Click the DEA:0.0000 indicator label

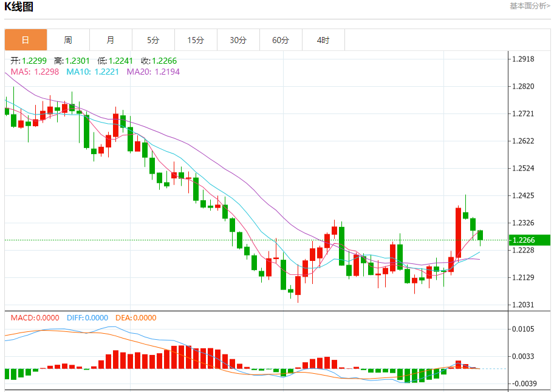click(136, 317)
